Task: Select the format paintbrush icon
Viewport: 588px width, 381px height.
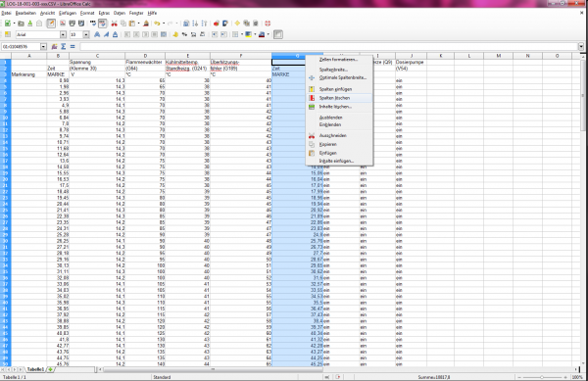Action: point(146,24)
